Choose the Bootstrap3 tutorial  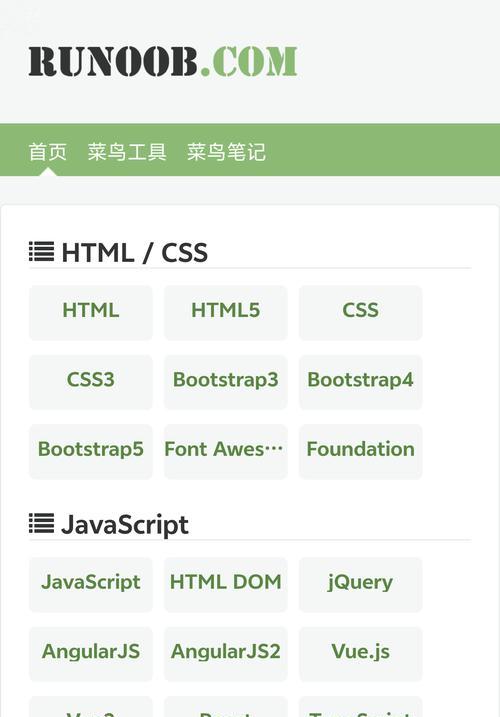[226, 382]
